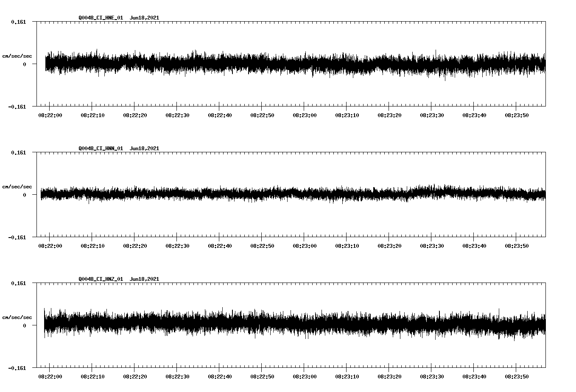Click the 08:23:20 time label under HNE plot

[x=389, y=115]
